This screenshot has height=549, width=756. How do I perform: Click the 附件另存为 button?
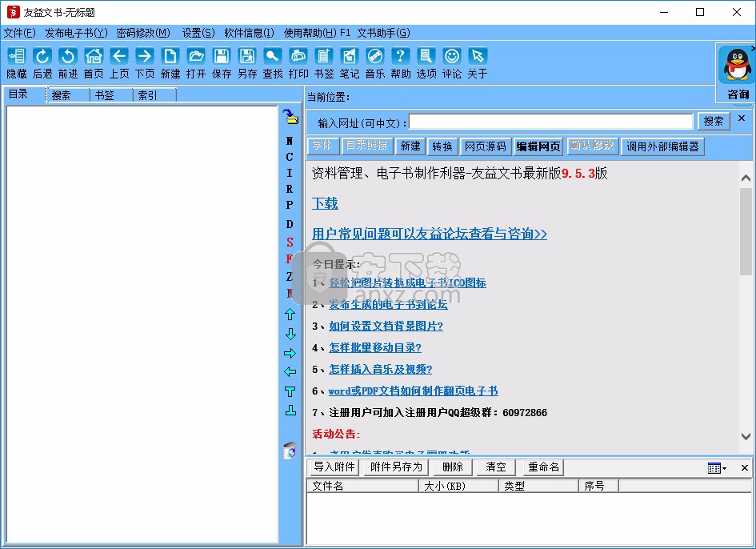(x=396, y=467)
